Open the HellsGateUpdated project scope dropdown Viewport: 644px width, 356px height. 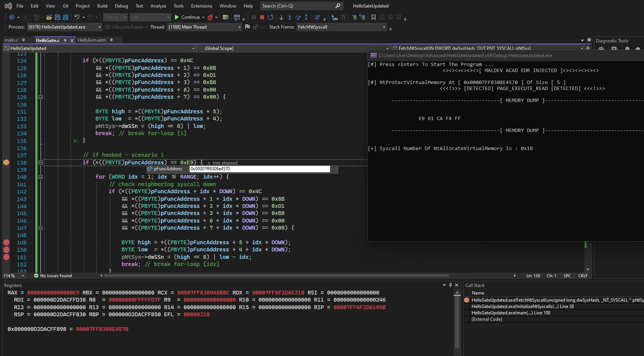[100, 48]
